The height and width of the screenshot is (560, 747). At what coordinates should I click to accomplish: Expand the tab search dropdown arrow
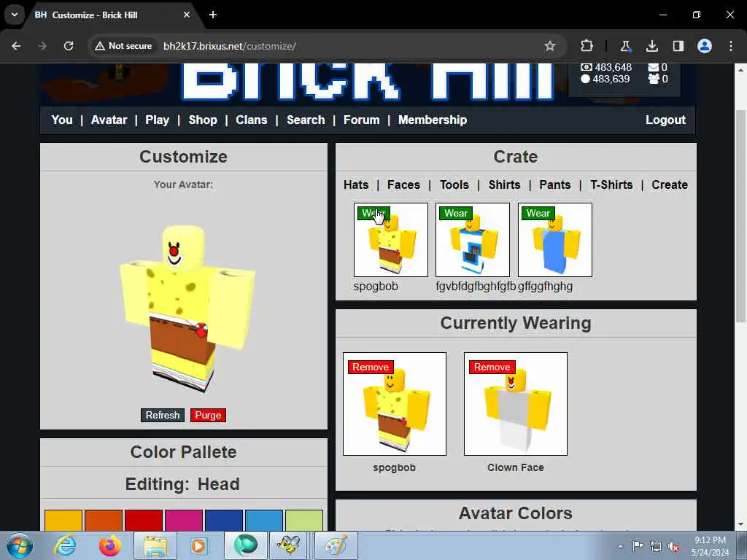pyautogui.click(x=15, y=15)
